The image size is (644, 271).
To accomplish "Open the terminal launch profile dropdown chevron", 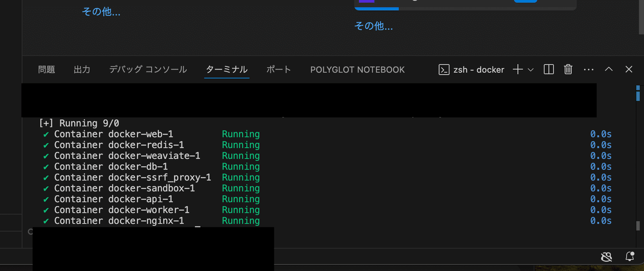I will tap(531, 70).
